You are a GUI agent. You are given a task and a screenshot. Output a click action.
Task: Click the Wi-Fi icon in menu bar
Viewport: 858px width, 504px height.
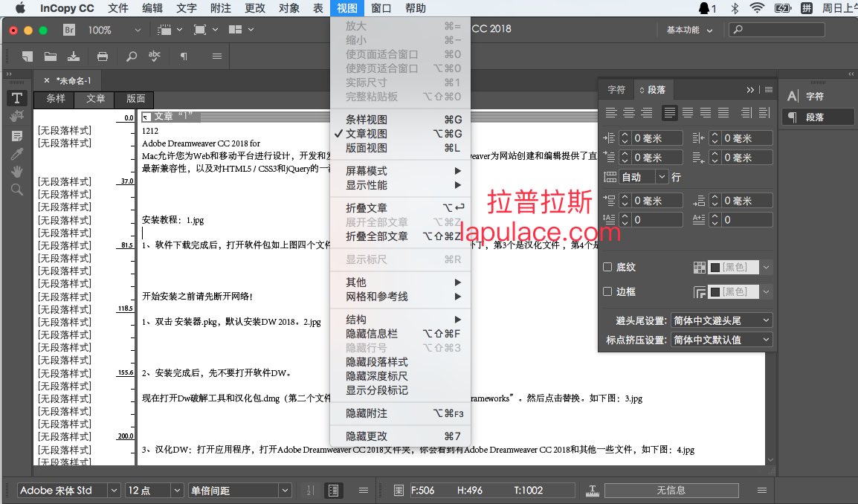click(x=757, y=7)
